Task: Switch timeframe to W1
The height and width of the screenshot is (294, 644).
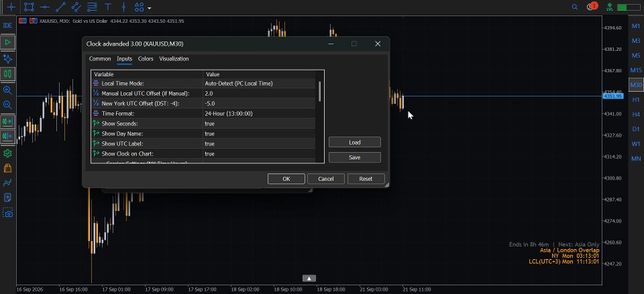Action: point(636,143)
